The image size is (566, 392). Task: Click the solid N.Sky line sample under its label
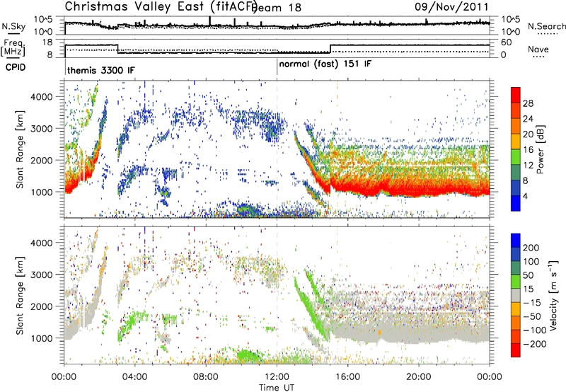(13, 33)
